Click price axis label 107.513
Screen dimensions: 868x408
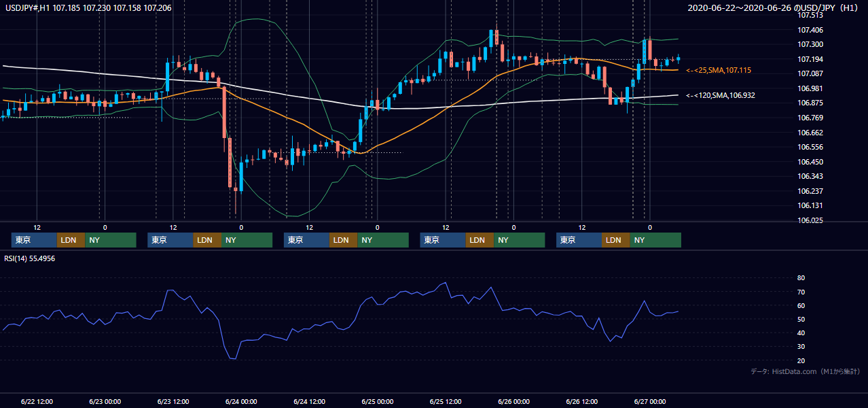(x=811, y=15)
